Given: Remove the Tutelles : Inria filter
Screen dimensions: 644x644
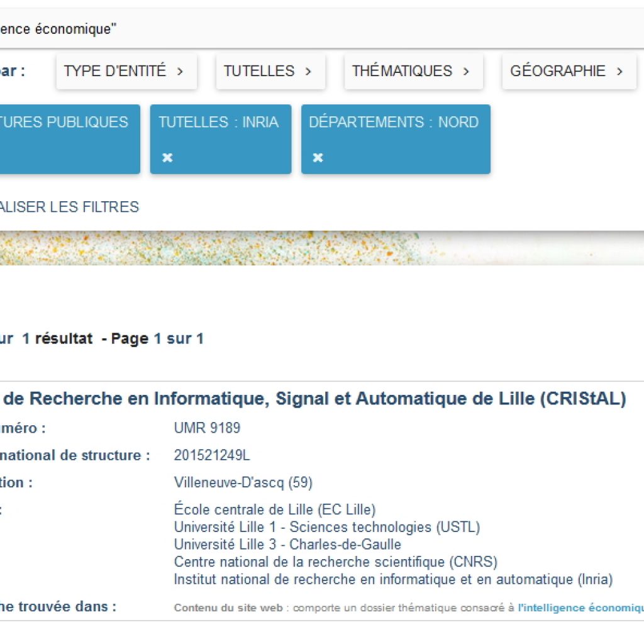Looking at the screenshot, I should click(167, 157).
